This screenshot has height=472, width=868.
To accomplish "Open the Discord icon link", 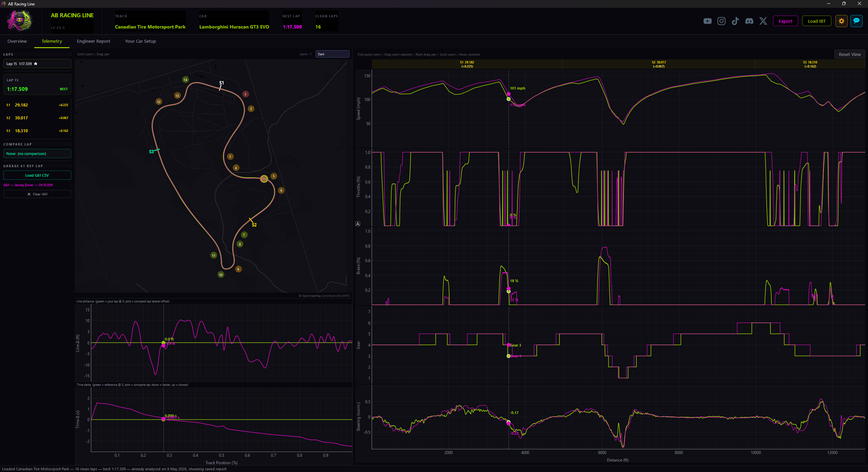I will pyautogui.click(x=749, y=21).
